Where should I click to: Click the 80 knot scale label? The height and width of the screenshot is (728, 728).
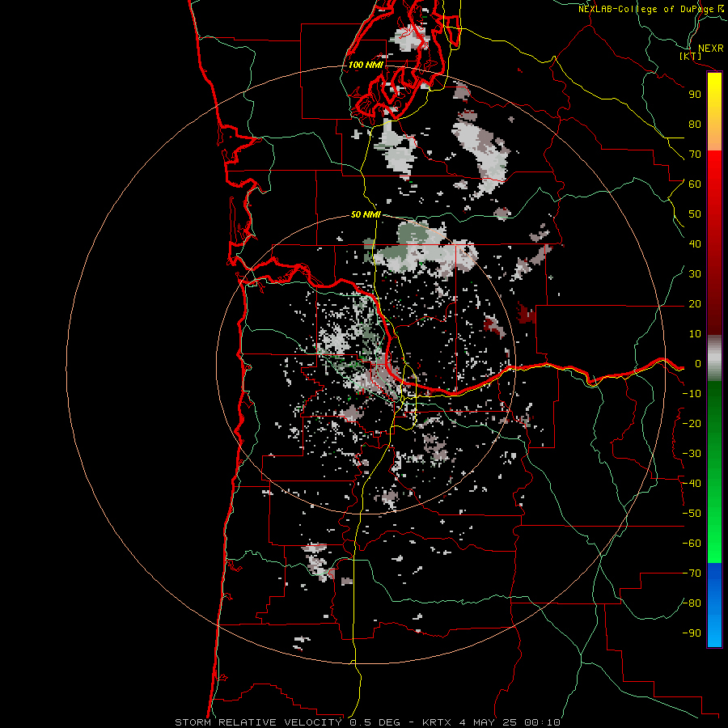[x=695, y=125]
